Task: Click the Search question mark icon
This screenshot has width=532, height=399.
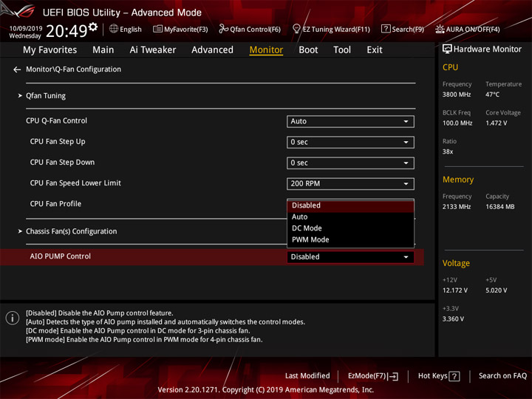Action: (386, 29)
